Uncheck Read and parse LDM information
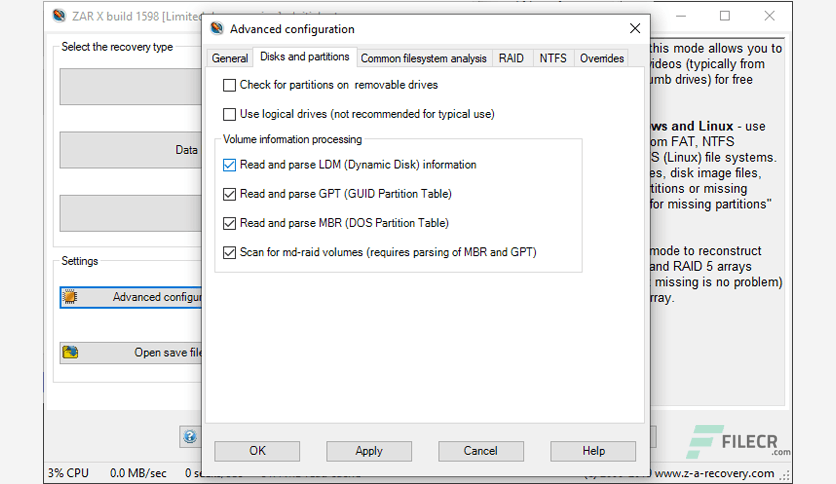836x484 pixels. click(229, 165)
